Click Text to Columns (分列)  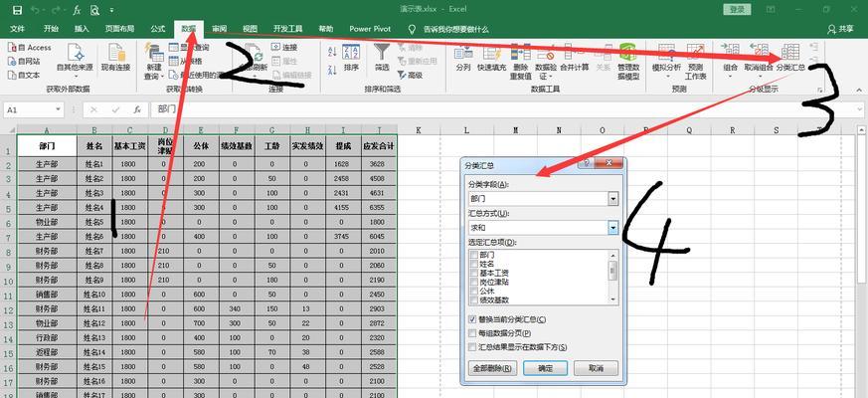(462, 58)
